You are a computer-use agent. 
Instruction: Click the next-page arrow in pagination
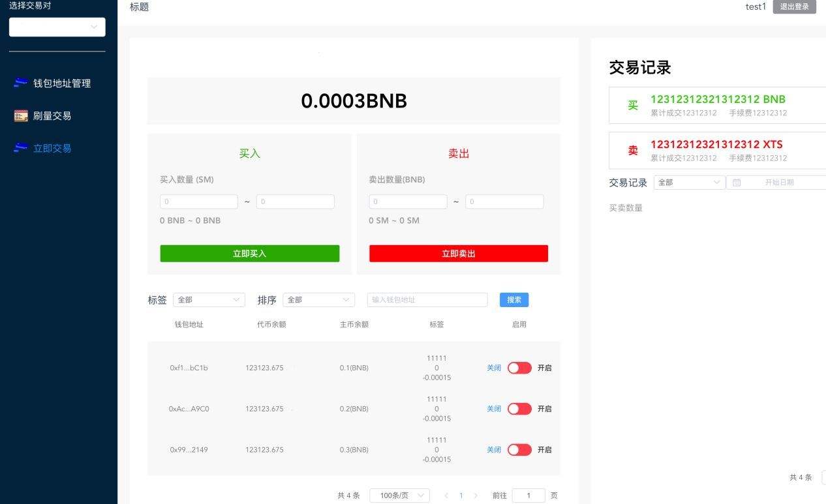(476, 496)
